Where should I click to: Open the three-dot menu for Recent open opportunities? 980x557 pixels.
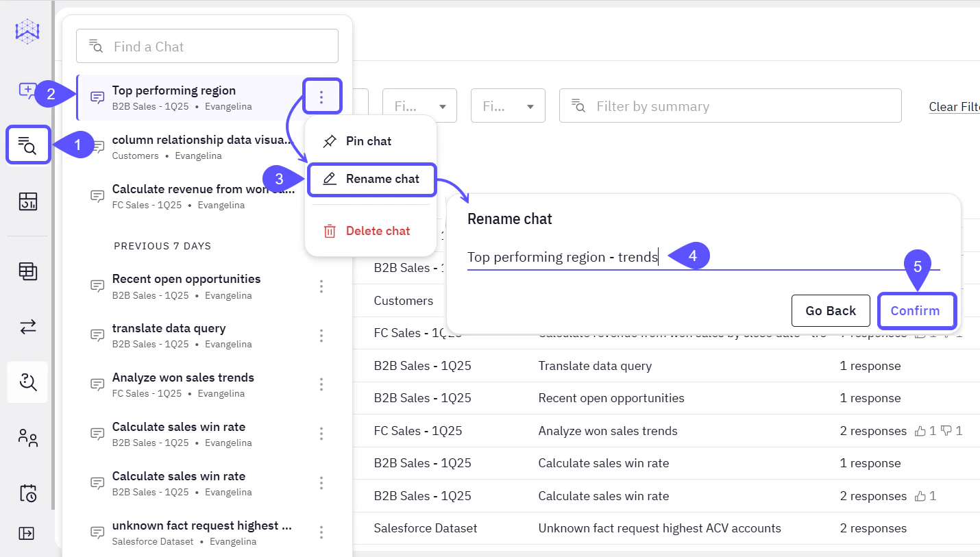click(321, 286)
